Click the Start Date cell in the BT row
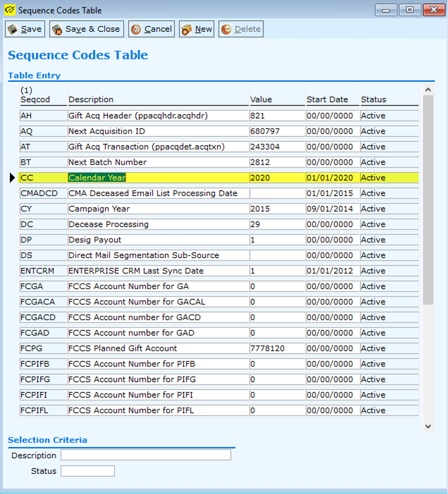The image size is (448, 494). (x=333, y=162)
